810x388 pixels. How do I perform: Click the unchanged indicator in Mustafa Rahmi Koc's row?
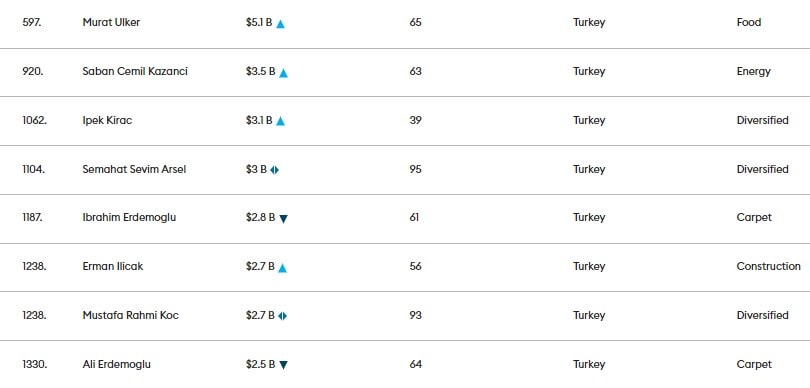[x=282, y=316]
